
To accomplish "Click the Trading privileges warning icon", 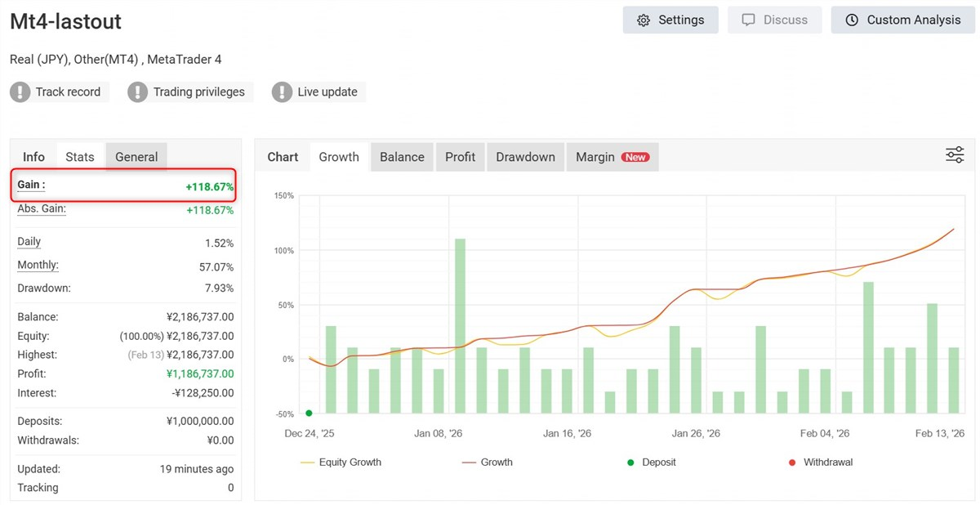I will [x=138, y=92].
